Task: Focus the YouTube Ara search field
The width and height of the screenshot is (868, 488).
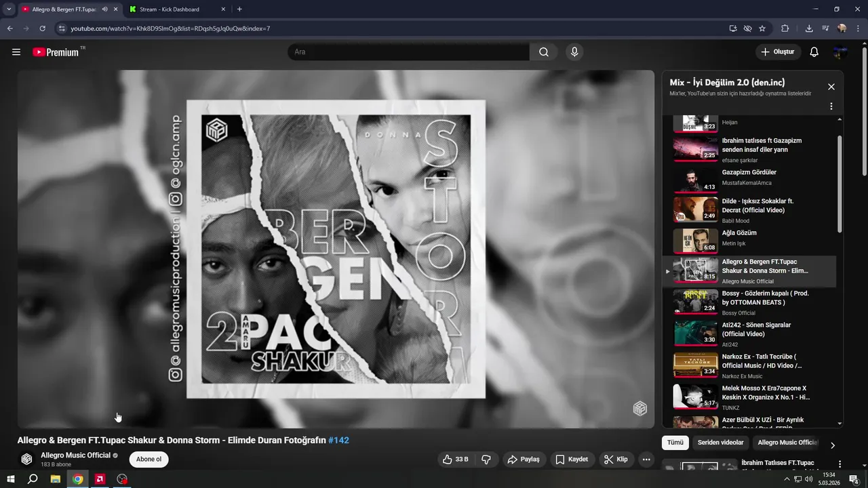Action: [x=409, y=52]
